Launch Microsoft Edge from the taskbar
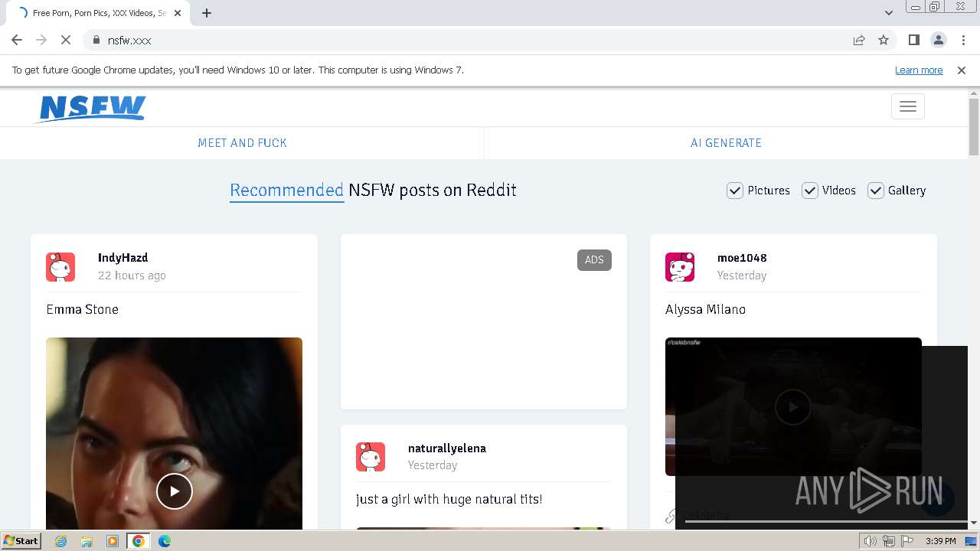 click(165, 541)
